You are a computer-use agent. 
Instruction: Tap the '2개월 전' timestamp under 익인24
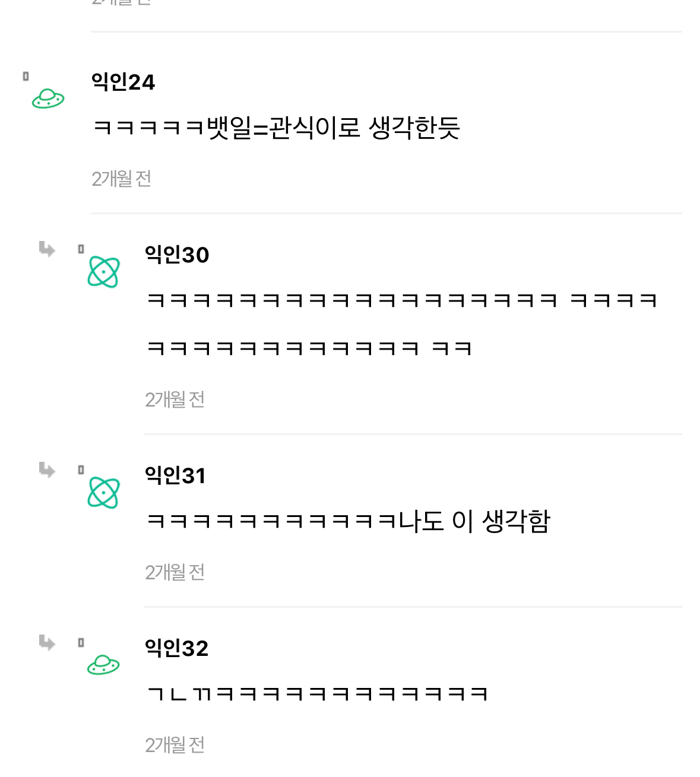[x=121, y=179]
